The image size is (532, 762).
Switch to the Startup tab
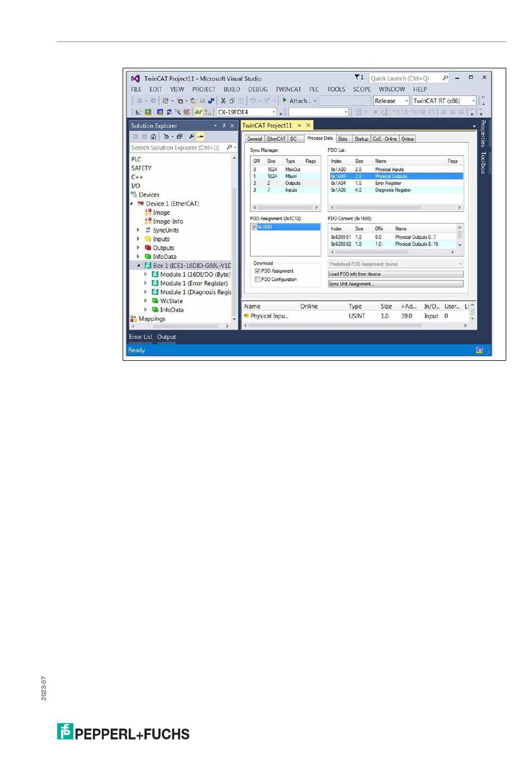pyautogui.click(x=361, y=138)
